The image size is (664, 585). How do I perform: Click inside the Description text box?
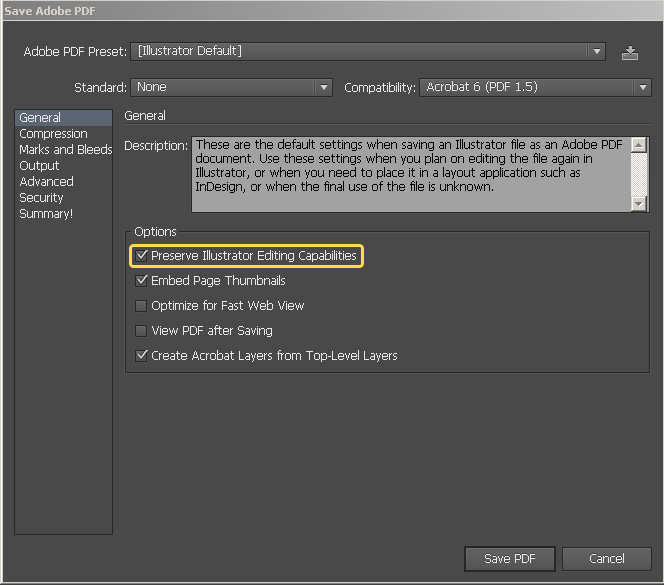(x=411, y=174)
